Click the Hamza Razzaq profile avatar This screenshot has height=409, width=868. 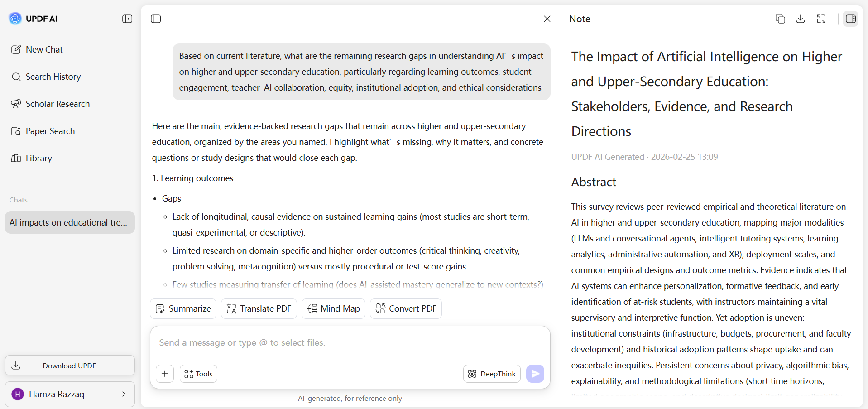pos(18,394)
